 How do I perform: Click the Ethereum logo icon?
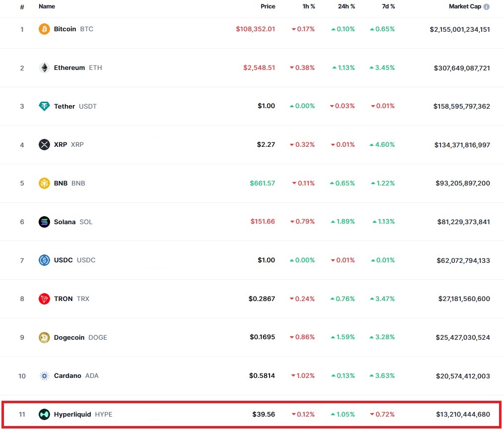(45, 67)
